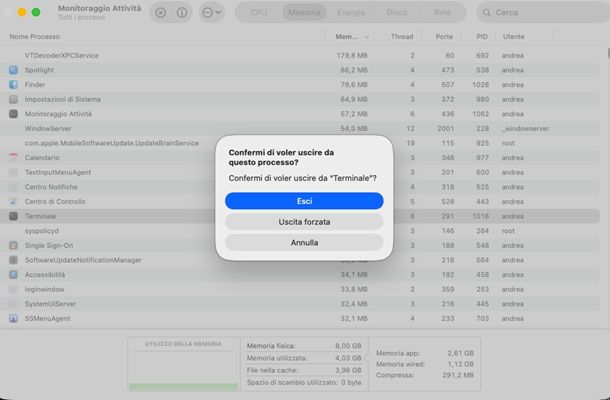610x400 pixels.
Task: Click the green zoom window button
Action: click(36, 12)
